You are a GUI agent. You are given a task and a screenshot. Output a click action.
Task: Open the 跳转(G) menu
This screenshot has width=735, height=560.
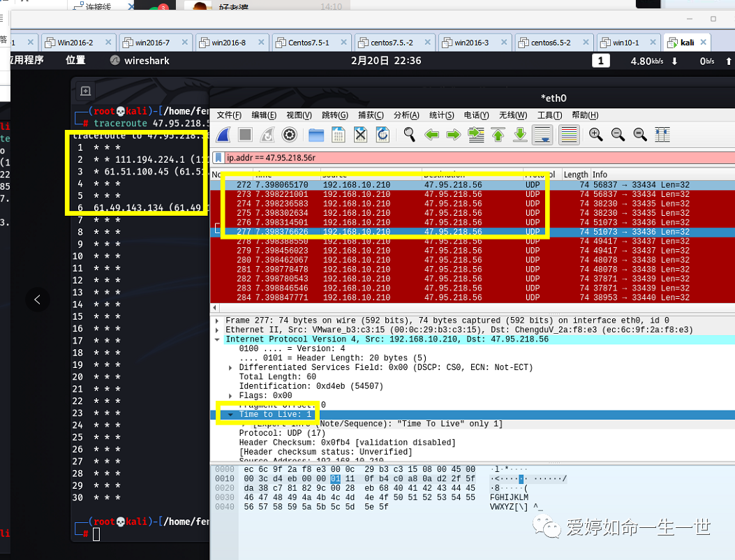pyautogui.click(x=335, y=115)
